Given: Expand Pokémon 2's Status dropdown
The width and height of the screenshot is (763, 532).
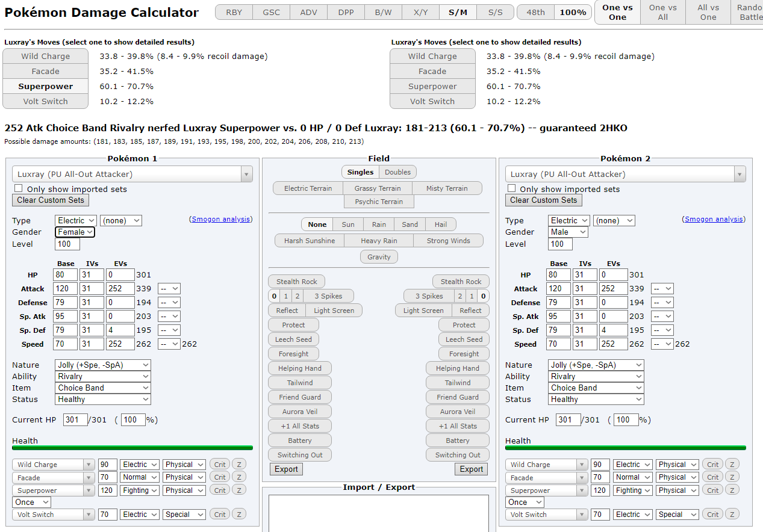Looking at the screenshot, I should (x=596, y=400).
